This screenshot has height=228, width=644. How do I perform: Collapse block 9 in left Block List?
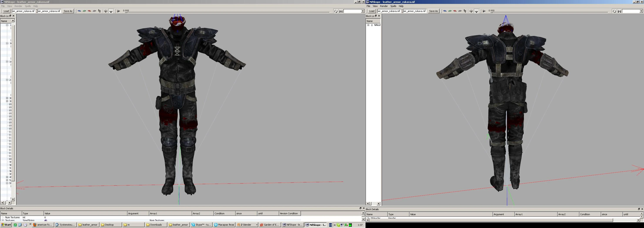(7, 43)
